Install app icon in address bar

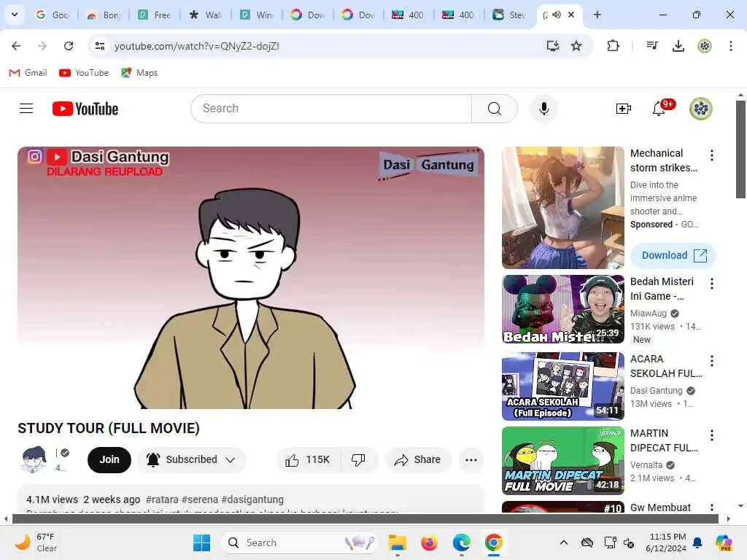pyautogui.click(x=553, y=46)
